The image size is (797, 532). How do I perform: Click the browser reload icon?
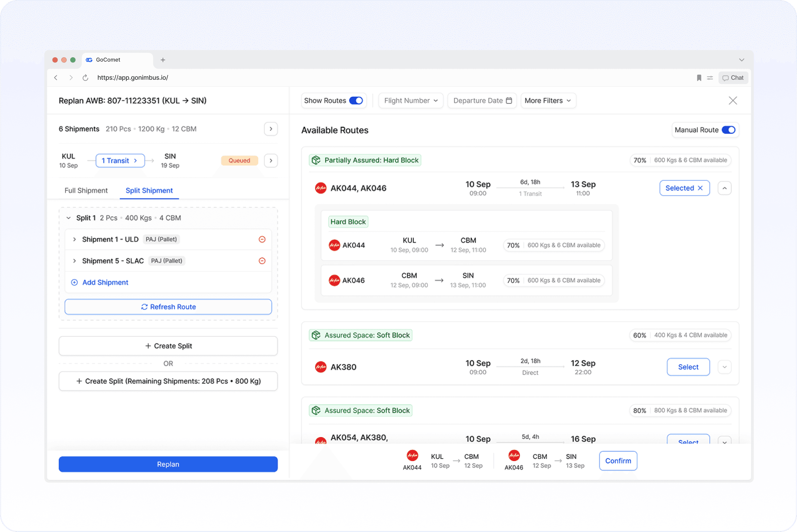pyautogui.click(x=85, y=78)
